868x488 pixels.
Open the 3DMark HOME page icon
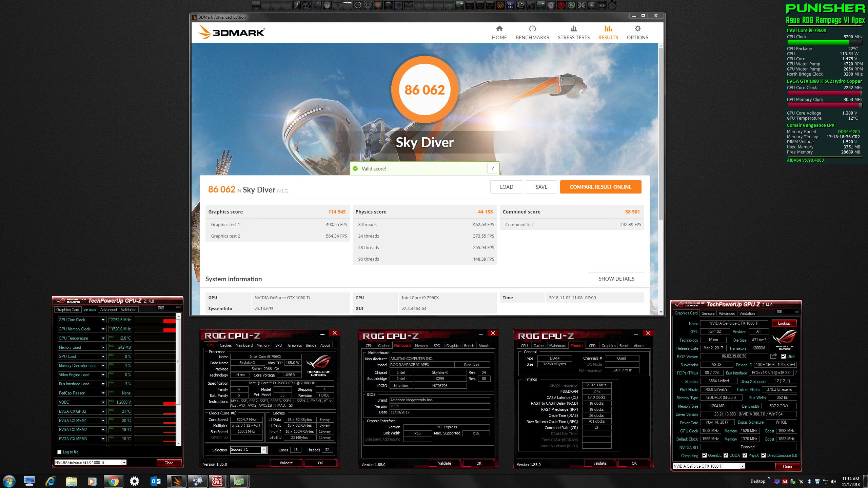(499, 28)
